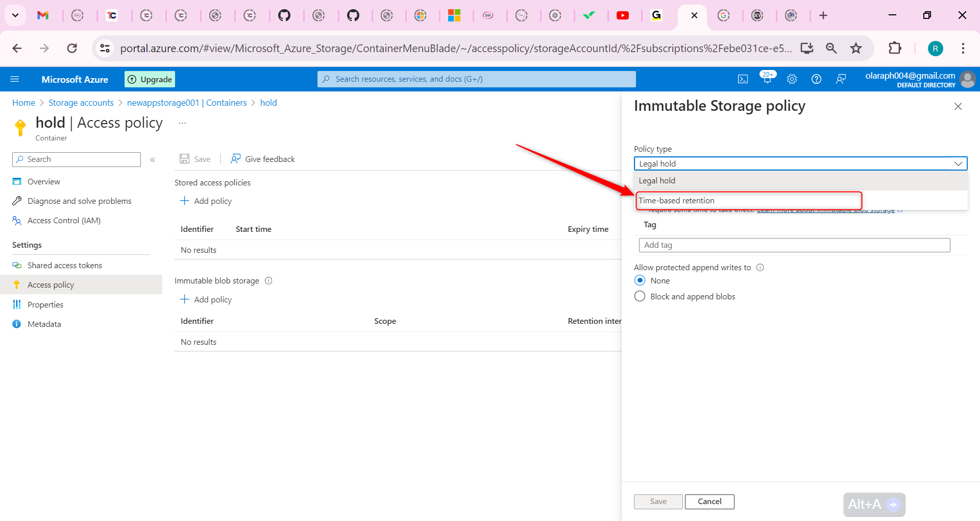Open the portal settings gear
Image resolution: width=980 pixels, height=521 pixels.
pyautogui.click(x=792, y=79)
